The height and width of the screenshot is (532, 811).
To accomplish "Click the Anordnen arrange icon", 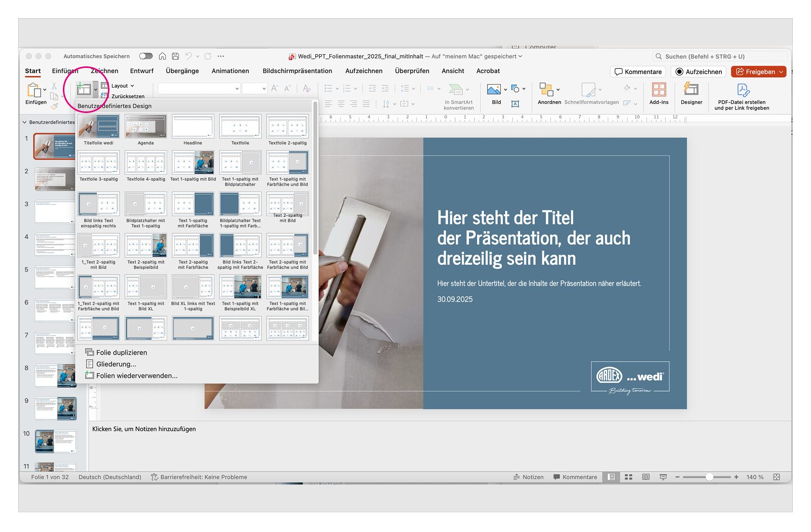I will click(x=546, y=90).
